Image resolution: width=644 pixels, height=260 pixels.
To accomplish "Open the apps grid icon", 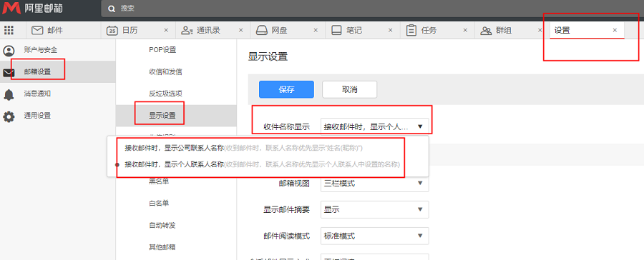I will (x=9, y=30).
